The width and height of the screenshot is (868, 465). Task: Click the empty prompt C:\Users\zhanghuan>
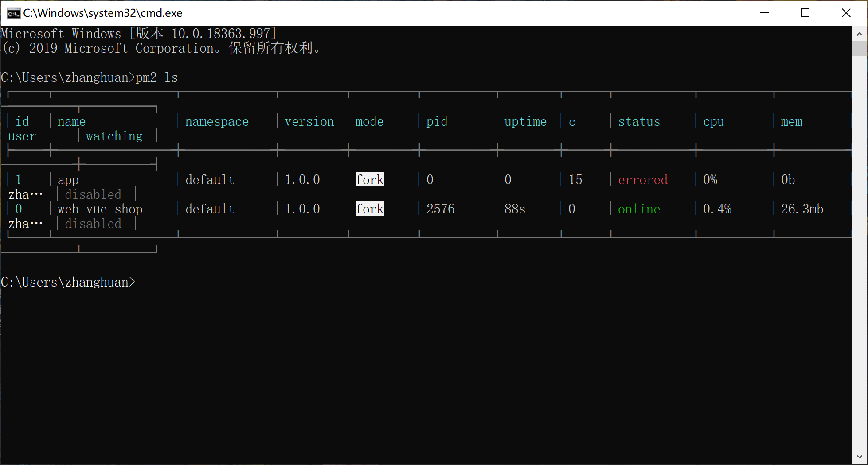click(68, 282)
